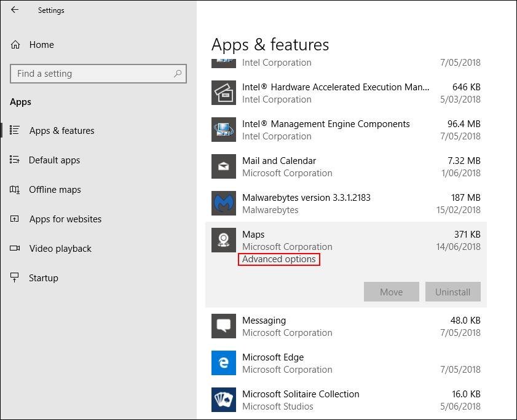The height and width of the screenshot is (420, 517).
Task: Click the Apps & features page heading
Action: point(270,45)
